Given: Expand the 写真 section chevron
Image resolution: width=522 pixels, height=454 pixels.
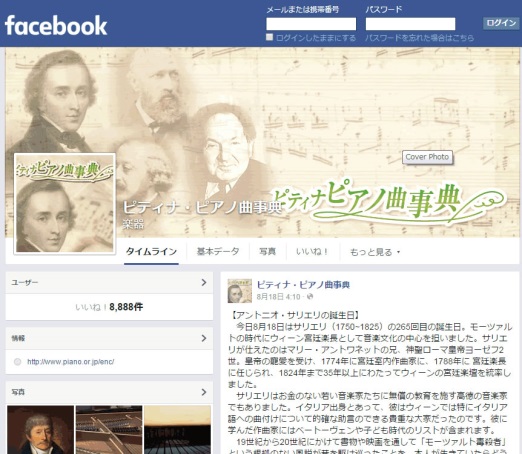Looking at the screenshot, I should pos(204,392).
